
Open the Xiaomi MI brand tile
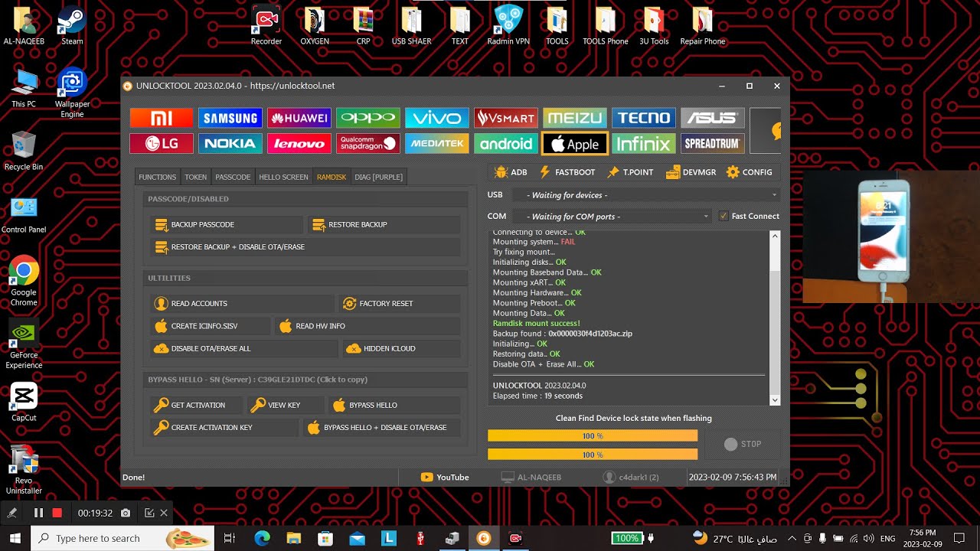162,118
